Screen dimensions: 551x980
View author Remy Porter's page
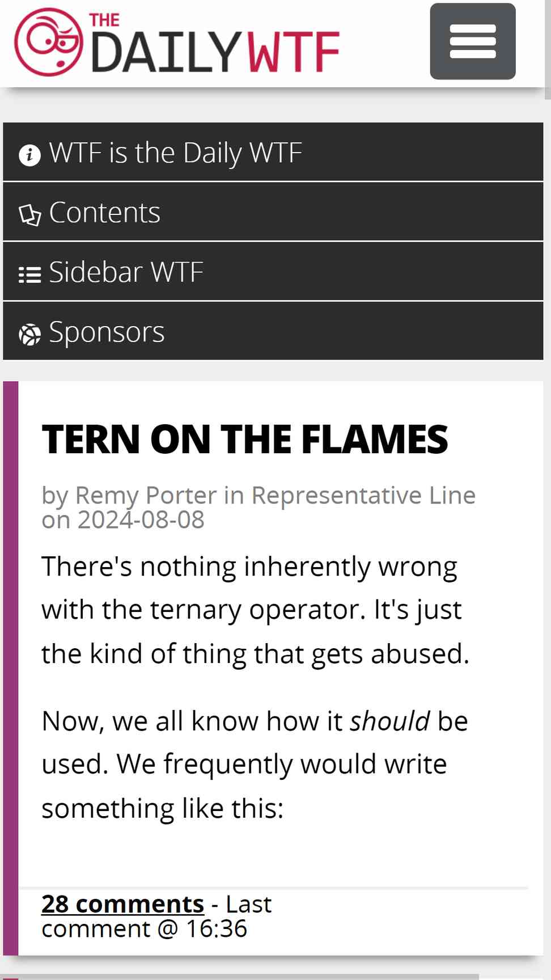146,495
